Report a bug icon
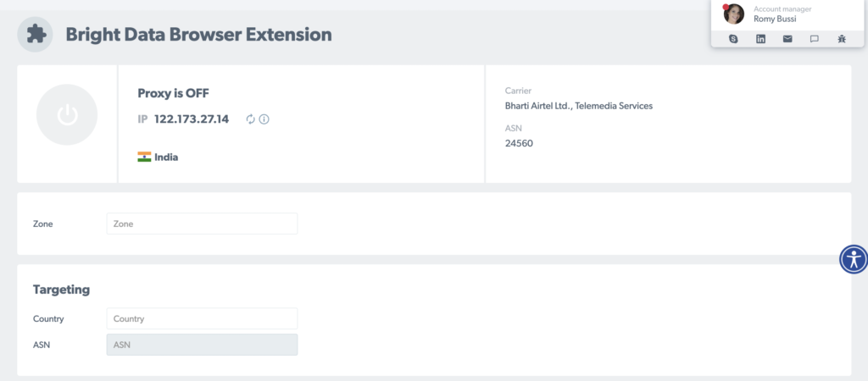This screenshot has width=868, height=381. click(x=841, y=39)
